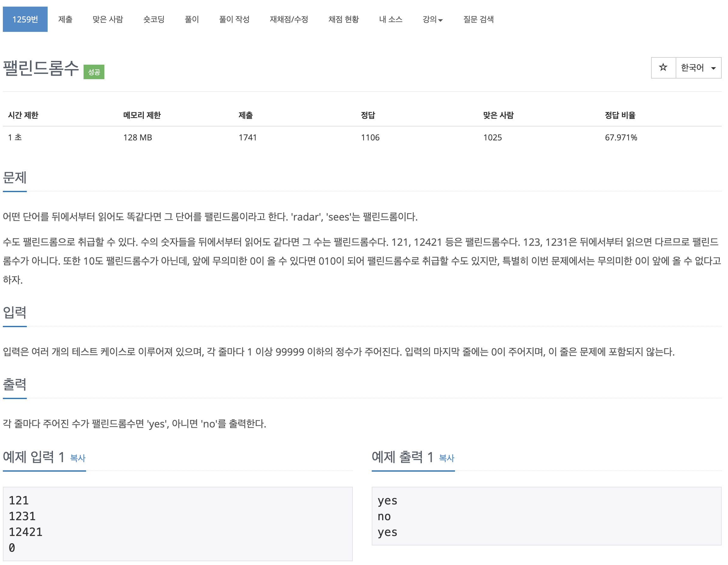Click the dropdown caret beside 한국어
Screen dimensions: 728x565
[713, 68]
